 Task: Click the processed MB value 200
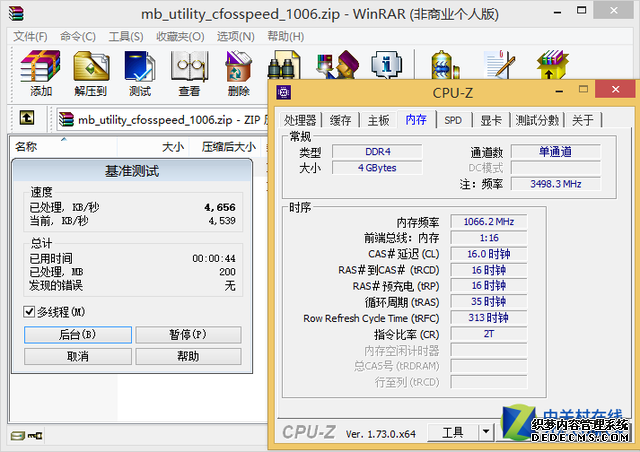pyautogui.click(x=227, y=272)
